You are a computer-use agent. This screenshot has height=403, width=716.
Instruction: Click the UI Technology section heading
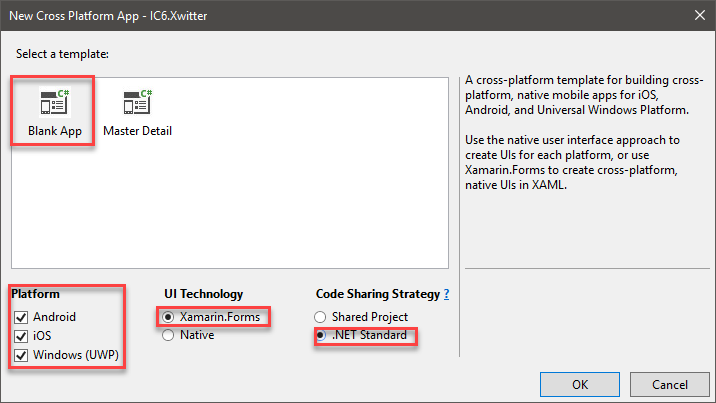pyautogui.click(x=204, y=294)
